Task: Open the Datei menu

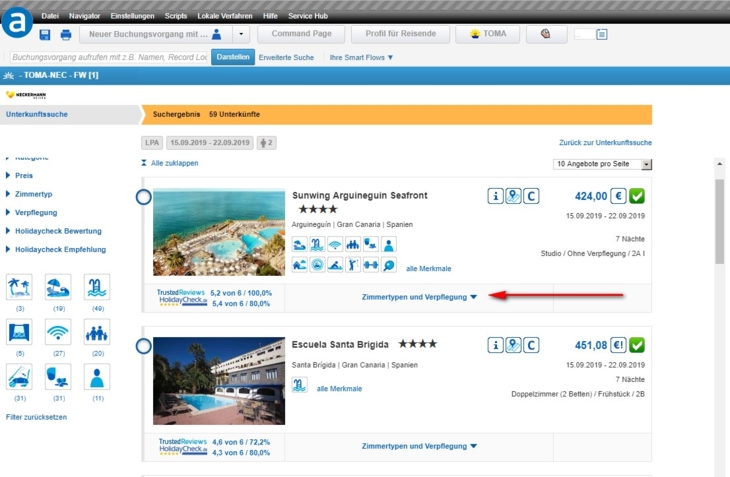Action: tap(50, 16)
